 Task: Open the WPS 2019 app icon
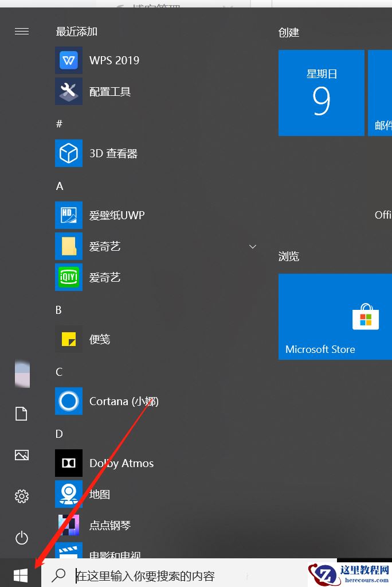pyautogui.click(x=69, y=60)
